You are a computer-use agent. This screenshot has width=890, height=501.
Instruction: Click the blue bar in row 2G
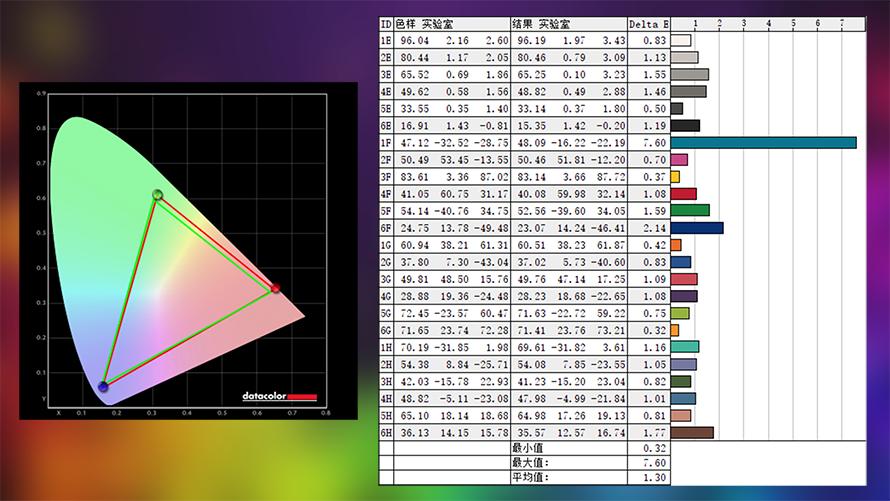pos(681,262)
